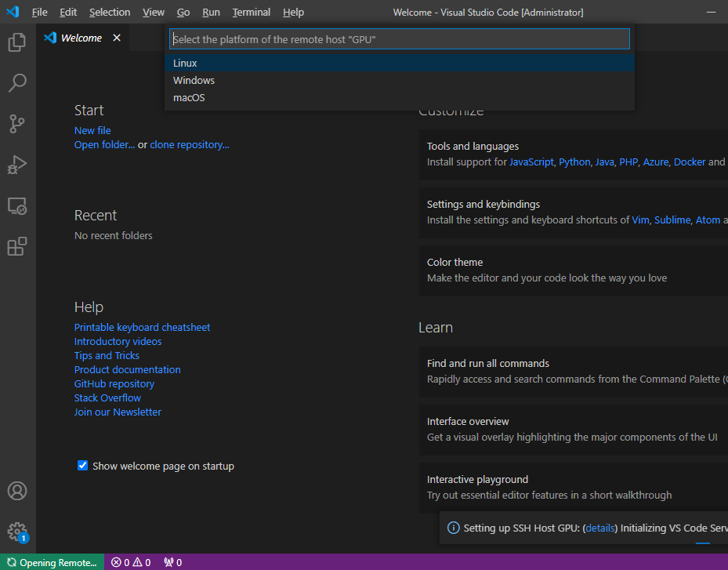This screenshot has height=570, width=728.
Task: Open Product documentation link
Action: pyautogui.click(x=127, y=370)
